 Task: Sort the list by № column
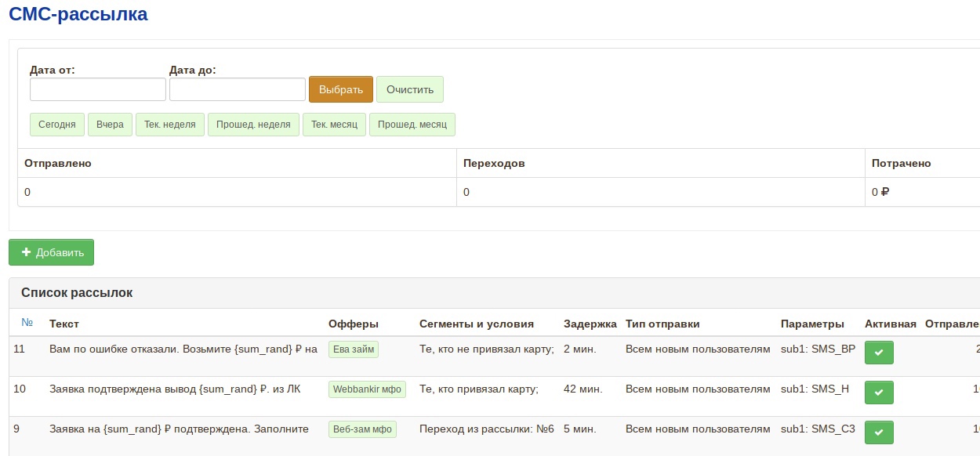tap(27, 323)
